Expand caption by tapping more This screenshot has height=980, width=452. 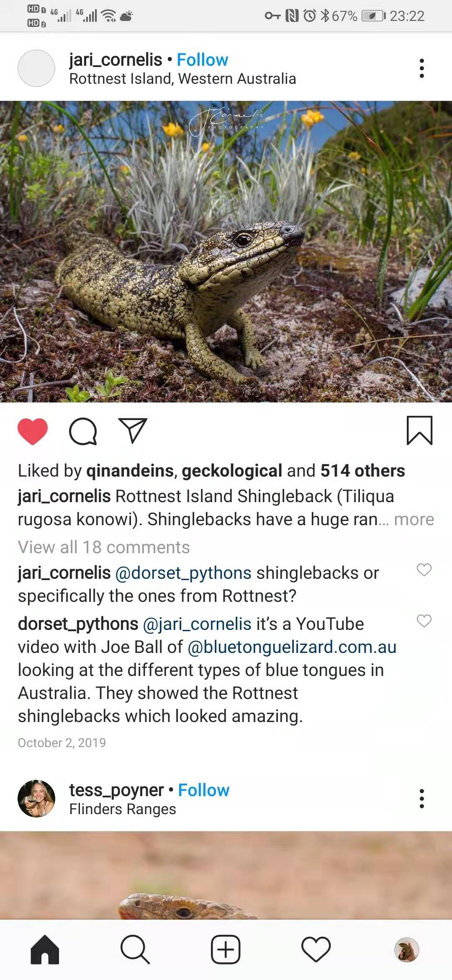414,519
